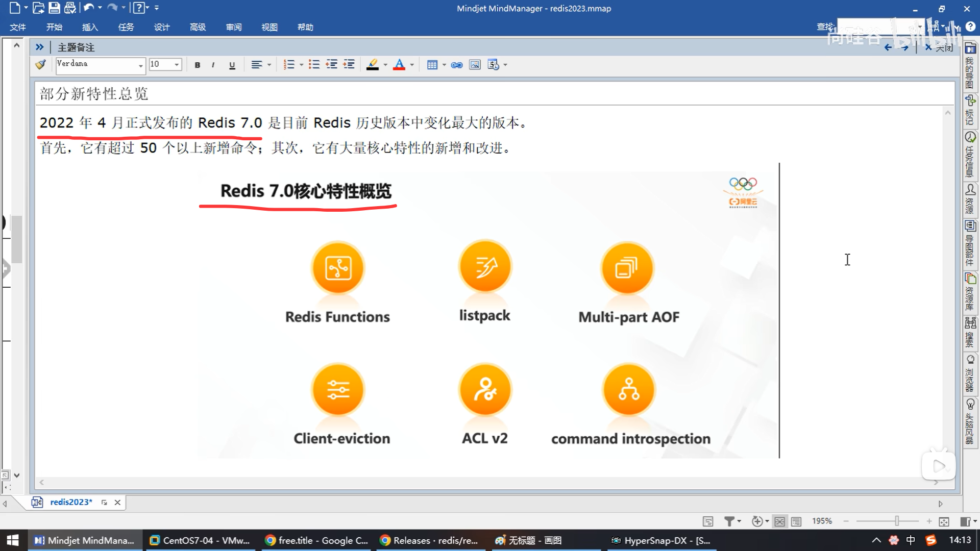This screenshot has height=551, width=980.
Task: Decrease indent in the notes toolbar
Action: click(332, 65)
